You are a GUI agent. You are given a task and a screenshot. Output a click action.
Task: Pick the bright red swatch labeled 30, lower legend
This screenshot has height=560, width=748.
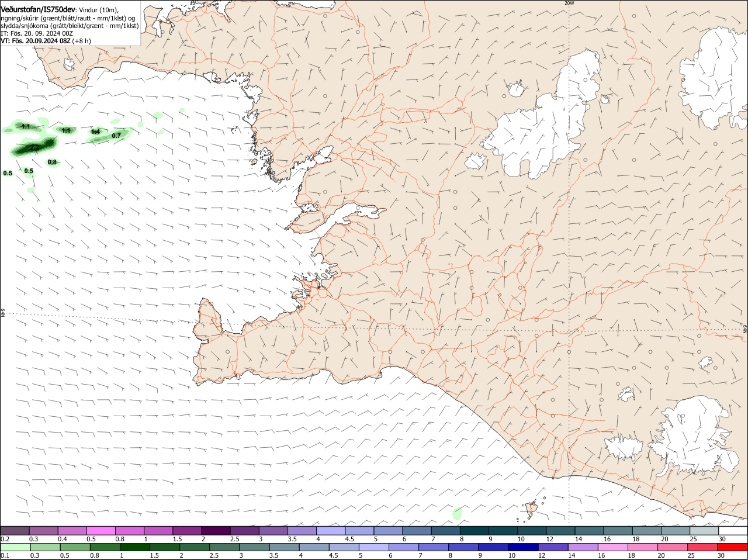point(733,547)
